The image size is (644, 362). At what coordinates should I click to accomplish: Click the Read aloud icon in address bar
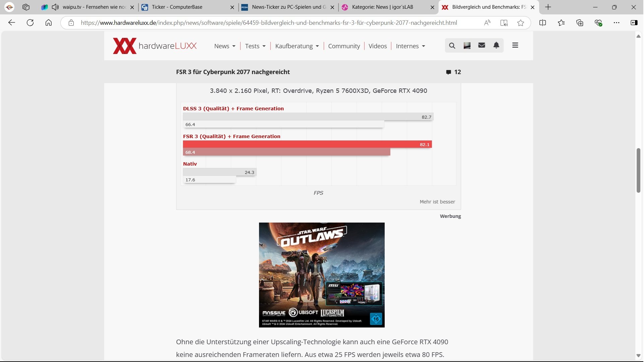(488, 23)
